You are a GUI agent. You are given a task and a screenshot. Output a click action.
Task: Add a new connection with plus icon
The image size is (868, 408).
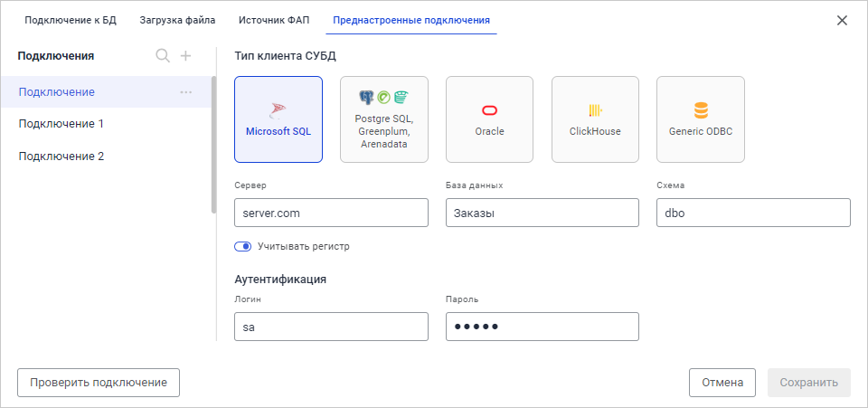pos(185,56)
